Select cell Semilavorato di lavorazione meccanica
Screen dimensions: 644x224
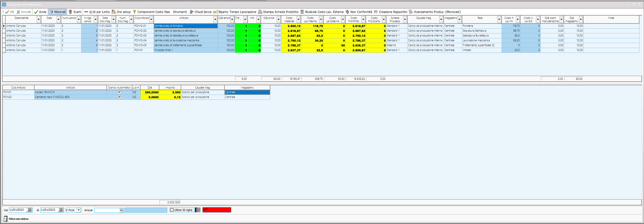coord(186,40)
